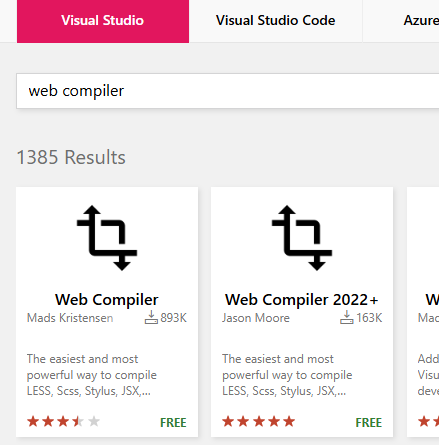Click publisher name Jason Moore
Screen dimensions: 439x445
pos(256,318)
